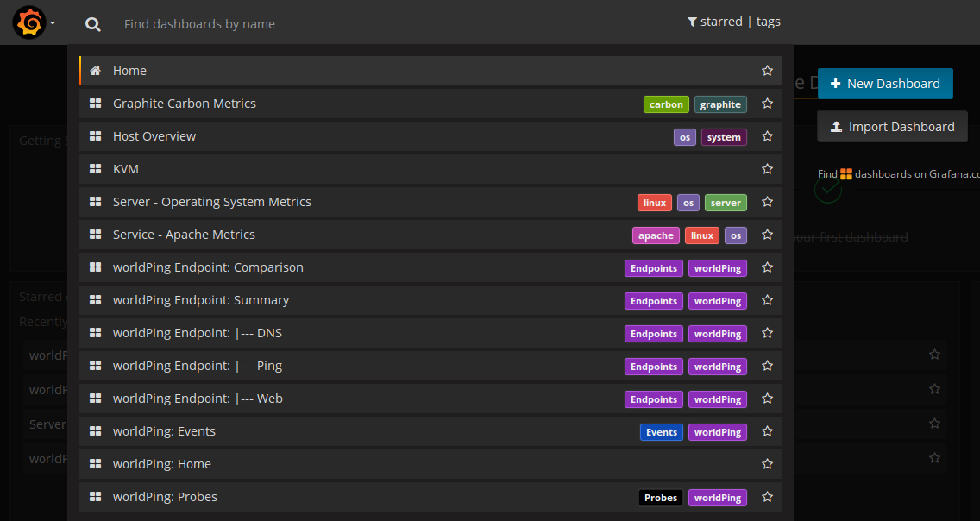This screenshot has height=521, width=980.
Task: Open Service - Apache Metrics dashboard
Action: click(430, 235)
